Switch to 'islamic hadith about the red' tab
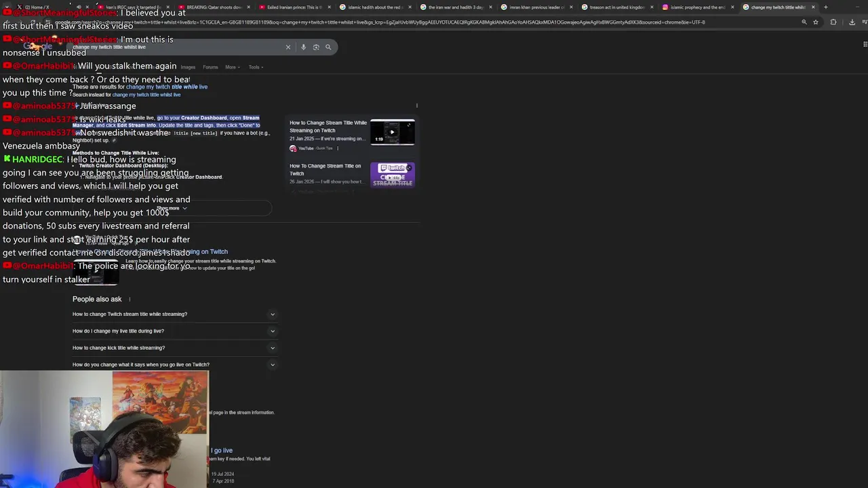Viewport: 868px width, 488px height. click(374, 7)
